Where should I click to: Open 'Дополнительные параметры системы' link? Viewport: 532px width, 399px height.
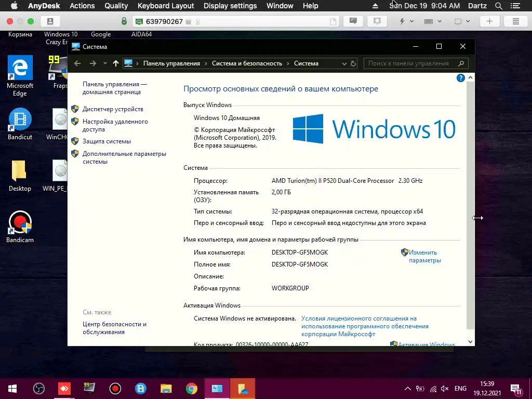coord(124,157)
